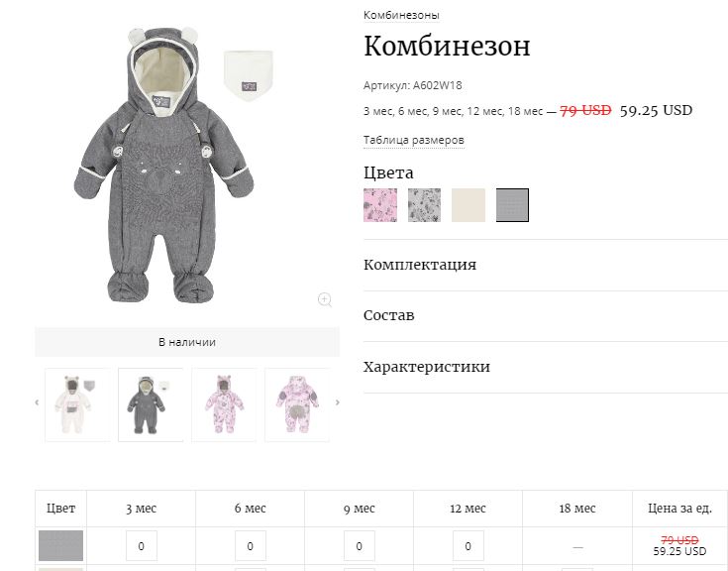Expand the Характеристики section
The height and width of the screenshot is (571, 728).
427,367
